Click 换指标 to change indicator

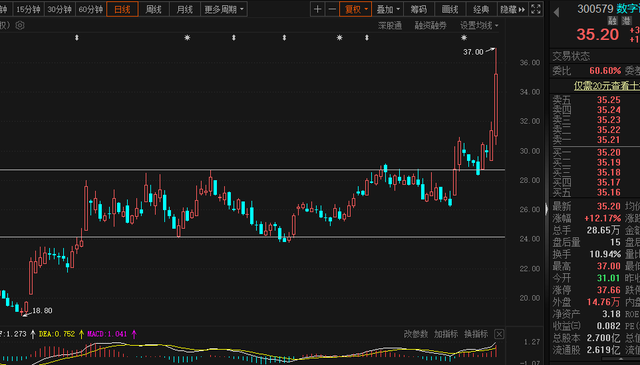click(x=476, y=334)
